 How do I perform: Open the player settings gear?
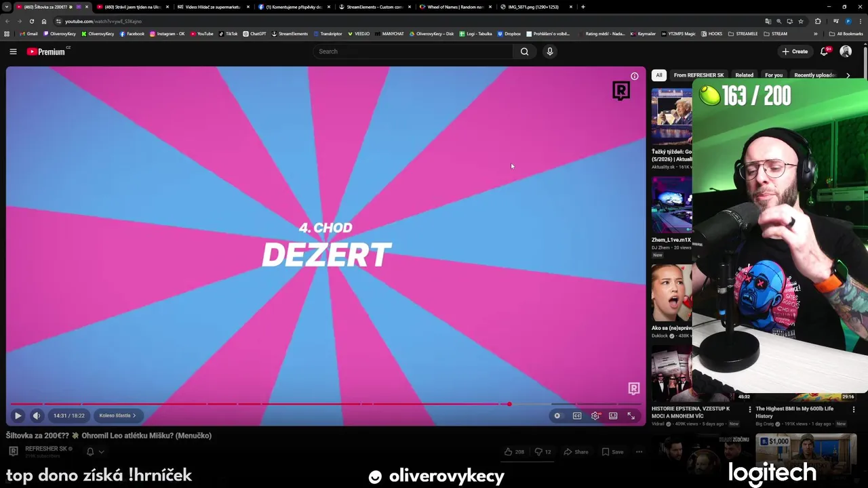tap(595, 416)
